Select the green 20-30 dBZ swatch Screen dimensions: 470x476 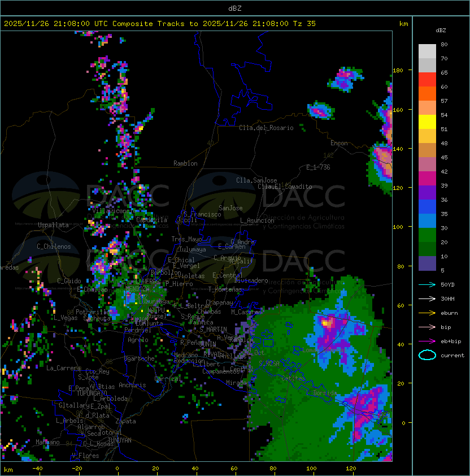[x=427, y=235]
